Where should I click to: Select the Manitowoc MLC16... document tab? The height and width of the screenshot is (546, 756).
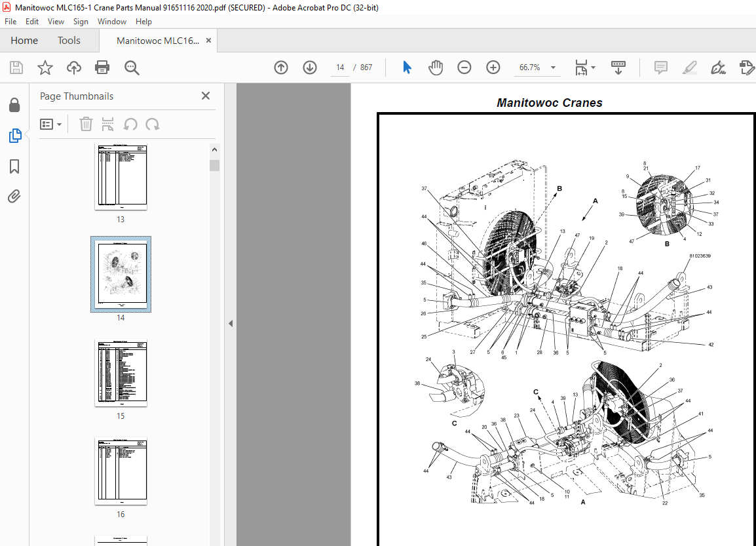point(158,41)
